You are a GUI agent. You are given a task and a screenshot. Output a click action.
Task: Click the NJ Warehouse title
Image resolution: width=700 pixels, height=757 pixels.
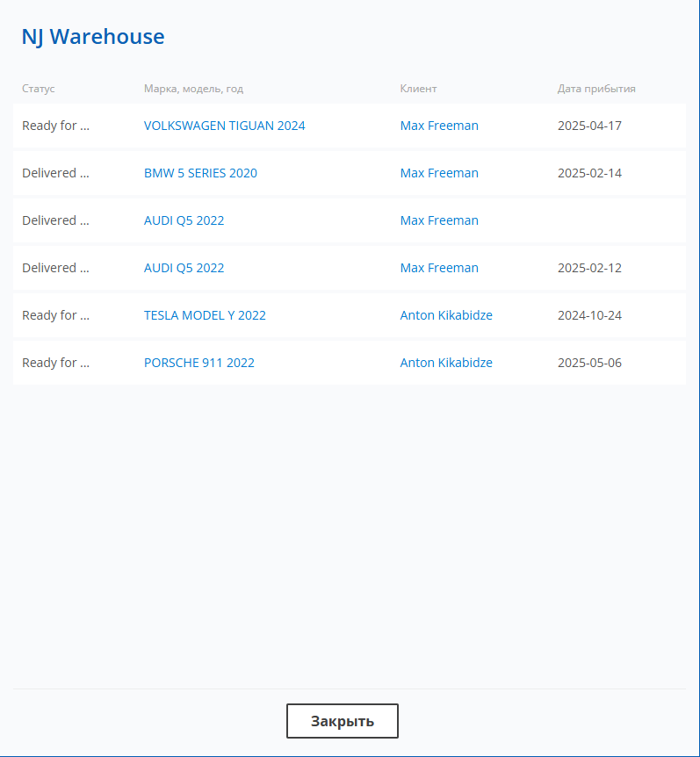[x=93, y=37]
